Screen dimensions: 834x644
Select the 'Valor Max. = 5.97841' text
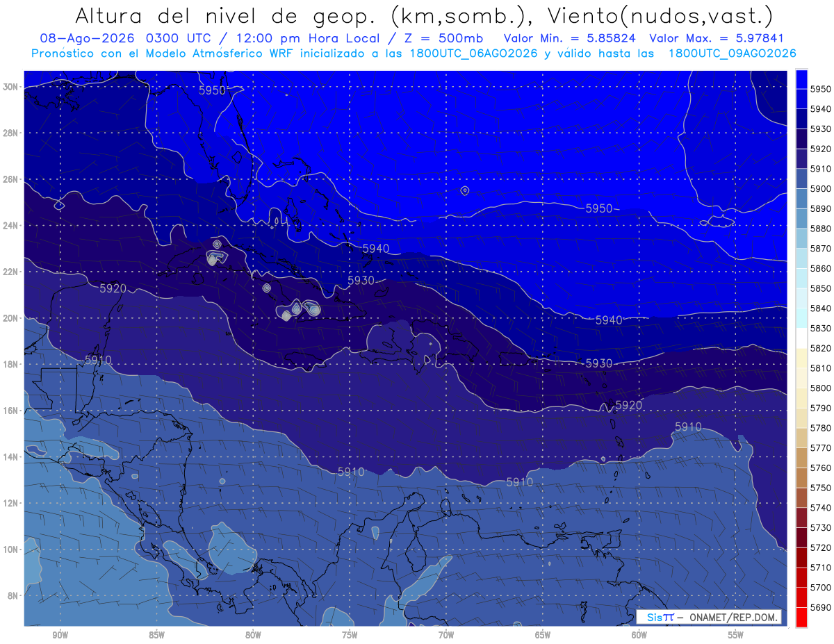721,38
